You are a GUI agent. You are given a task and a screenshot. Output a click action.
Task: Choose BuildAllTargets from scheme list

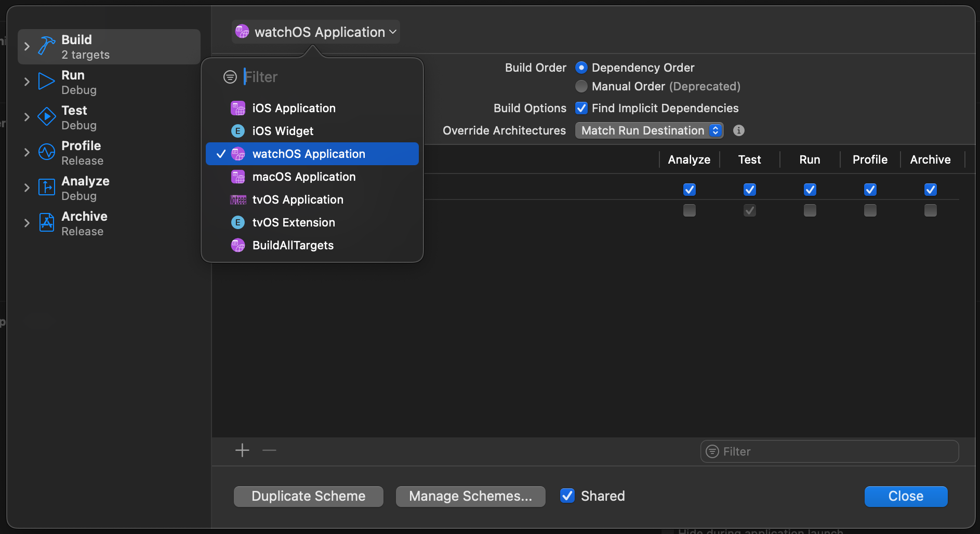(x=312, y=245)
